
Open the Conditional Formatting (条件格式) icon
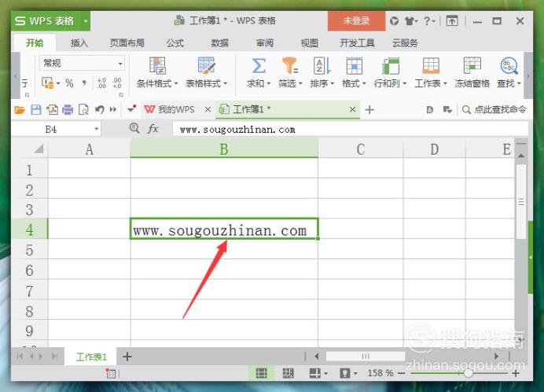(x=157, y=66)
